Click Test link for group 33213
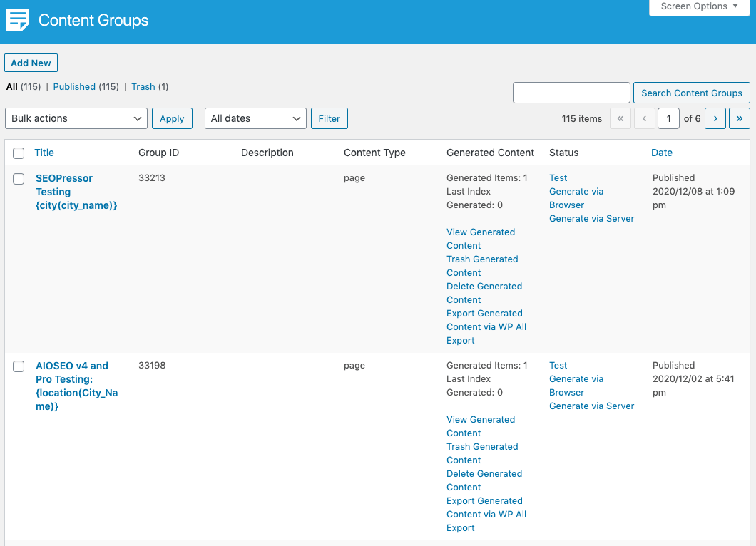 558,177
